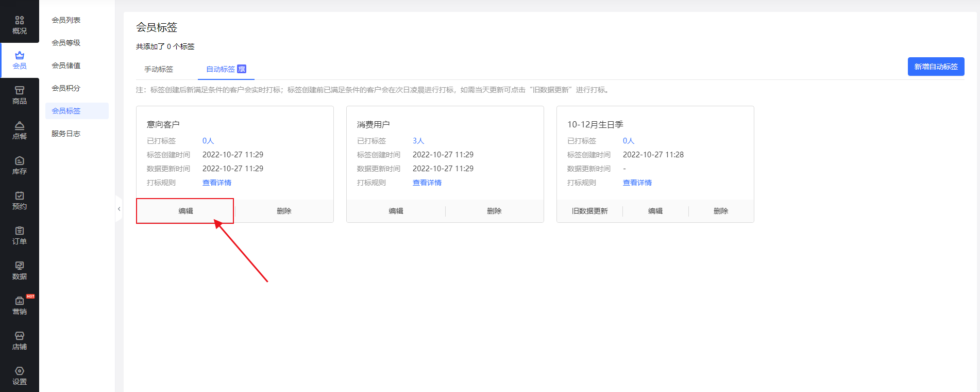Screen dimensions: 980x392
Task: Open the 3人 tagged members link
Action: coord(418,141)
